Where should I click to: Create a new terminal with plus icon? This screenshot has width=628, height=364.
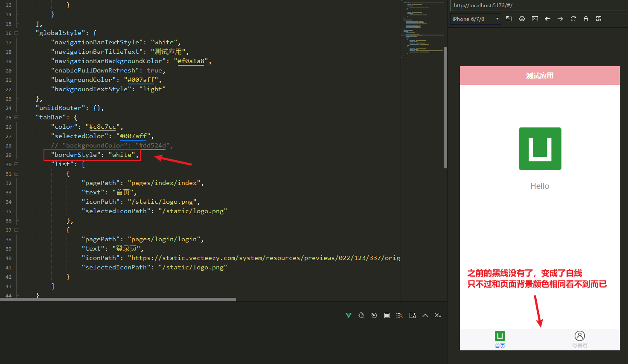coord(413,315)
